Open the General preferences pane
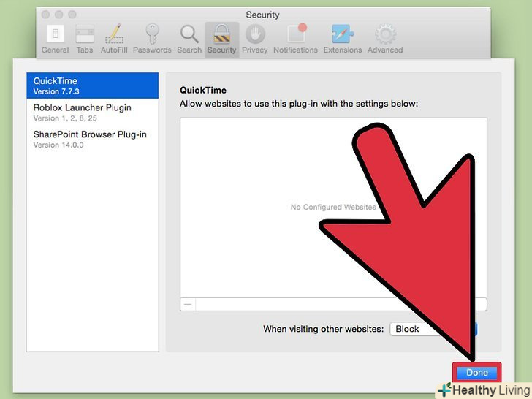 (x=55, y=39)
